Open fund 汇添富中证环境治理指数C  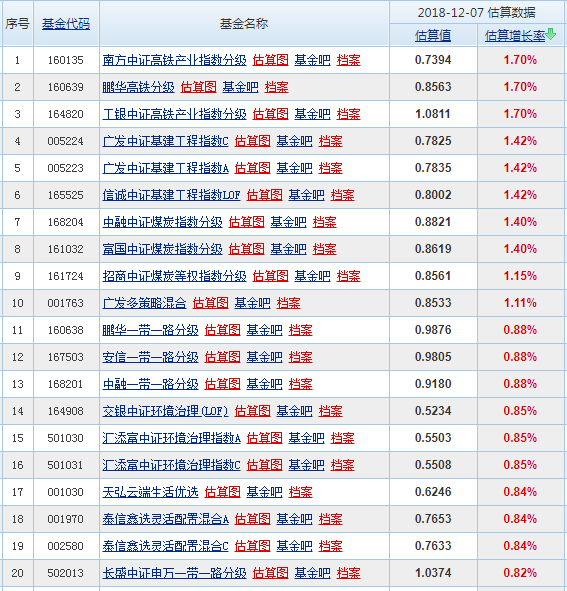coord(172,465)
